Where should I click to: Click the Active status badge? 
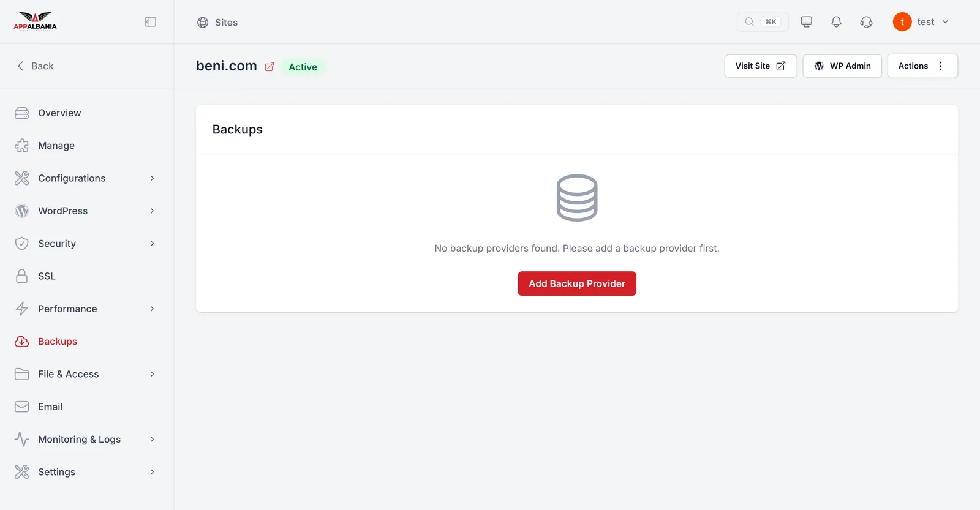click(x=303, y=67)
